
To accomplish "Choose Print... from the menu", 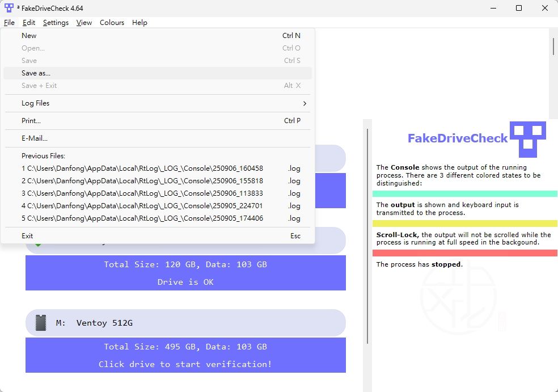I will (158, 121).
